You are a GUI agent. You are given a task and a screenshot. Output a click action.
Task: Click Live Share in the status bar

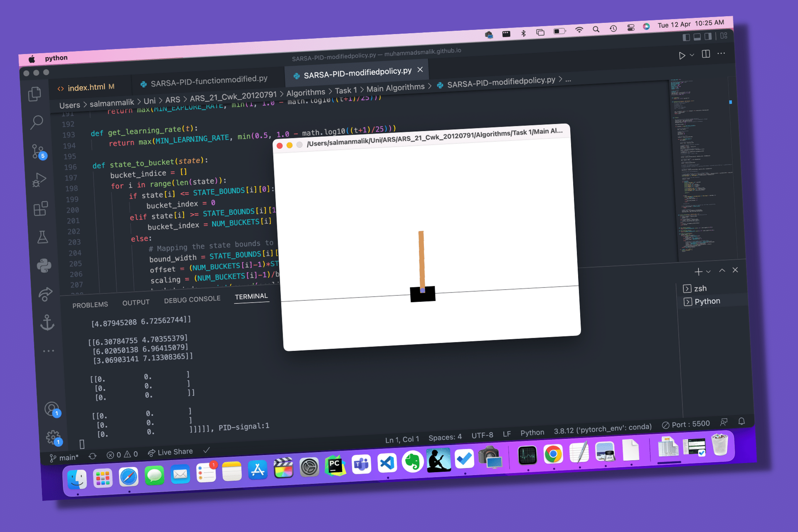click(170, 452)
